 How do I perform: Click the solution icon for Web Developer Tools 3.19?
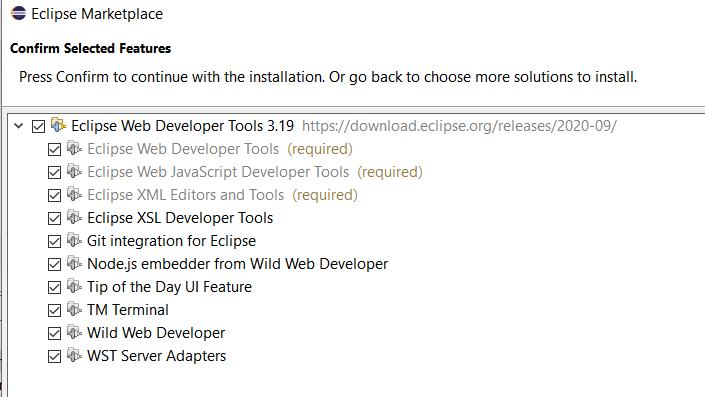[x=58, y=125]
